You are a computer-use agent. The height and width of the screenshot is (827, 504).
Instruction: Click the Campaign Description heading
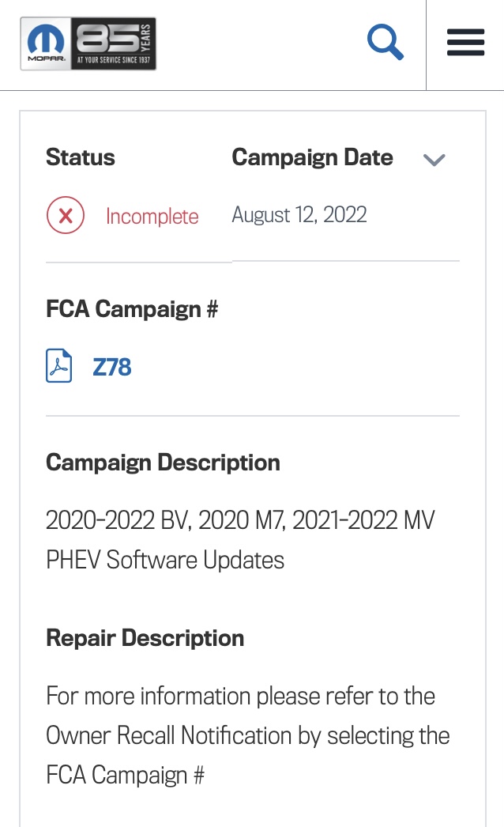tap(163, 463)
